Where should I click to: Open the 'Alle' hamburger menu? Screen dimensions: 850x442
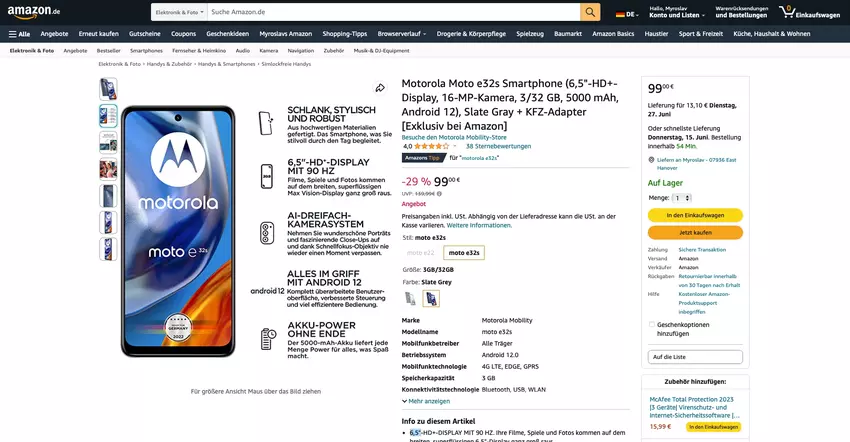(x=19, y=33)
